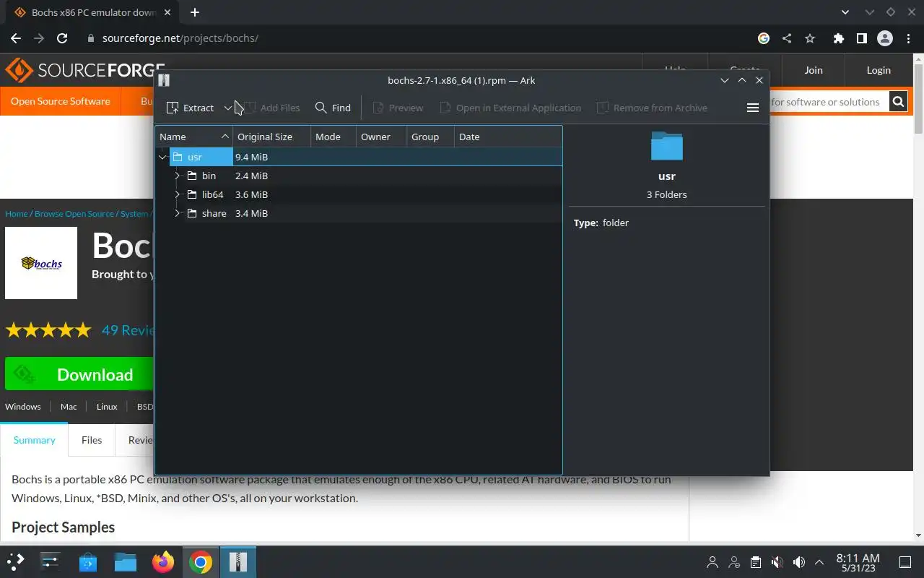Go back in Chrome

pyautogui.click(x=16, y=38)
